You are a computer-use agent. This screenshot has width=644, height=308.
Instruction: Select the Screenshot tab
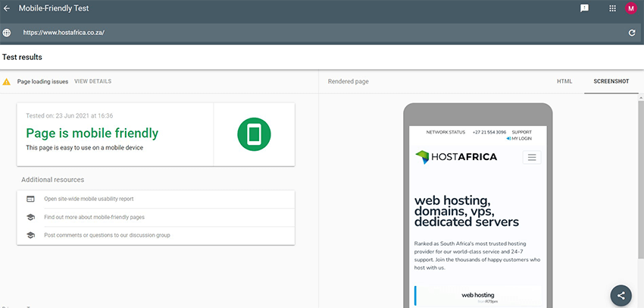[610, 81]
